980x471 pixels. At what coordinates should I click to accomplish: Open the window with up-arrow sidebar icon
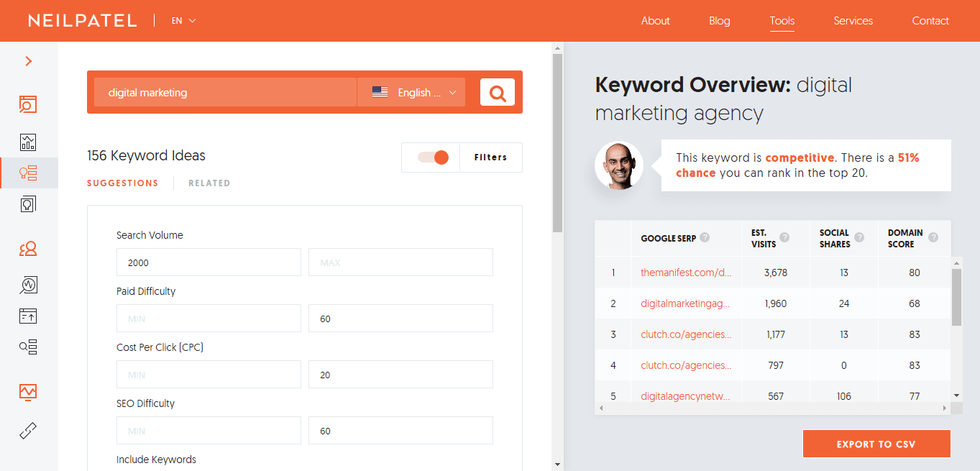28,316
